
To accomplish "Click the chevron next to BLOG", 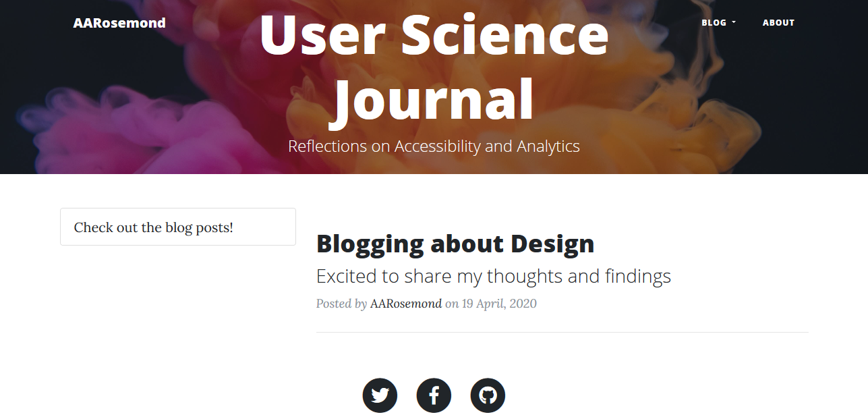I will tap(734, 22).
